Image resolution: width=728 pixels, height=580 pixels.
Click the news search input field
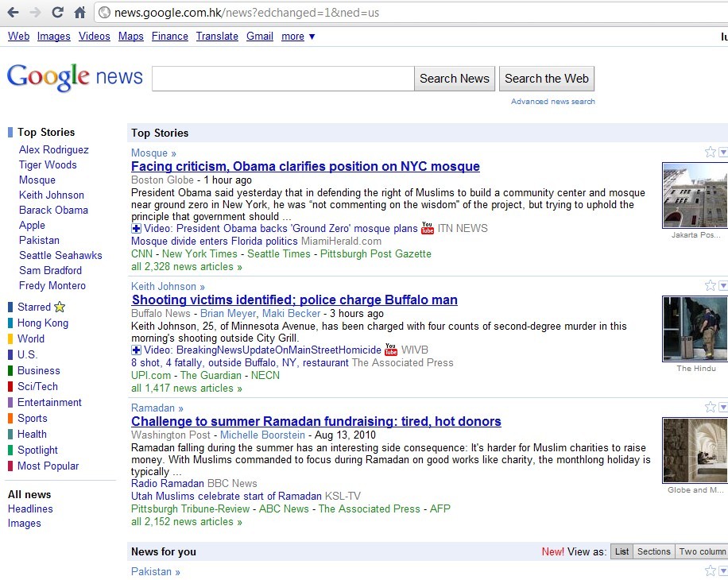[282, 79]
